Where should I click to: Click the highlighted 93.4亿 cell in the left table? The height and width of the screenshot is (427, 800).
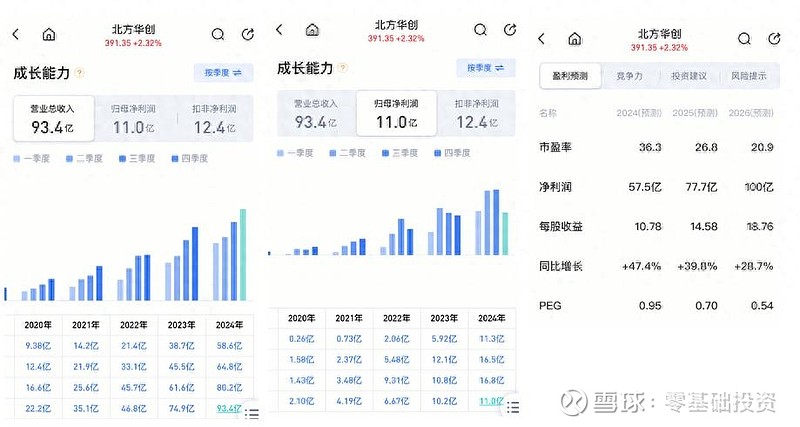229,409
